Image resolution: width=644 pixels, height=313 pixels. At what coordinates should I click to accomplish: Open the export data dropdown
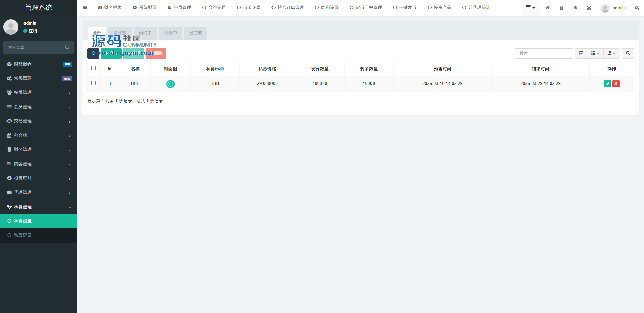tap(611, 53)
